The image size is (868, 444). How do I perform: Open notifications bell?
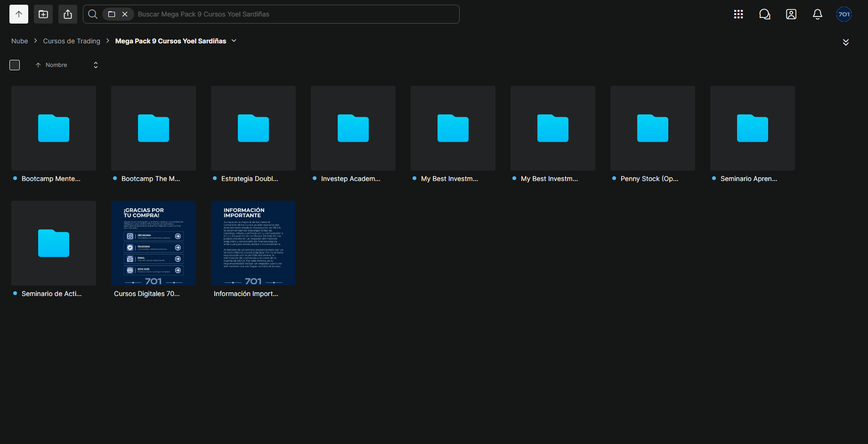point(818,14)
